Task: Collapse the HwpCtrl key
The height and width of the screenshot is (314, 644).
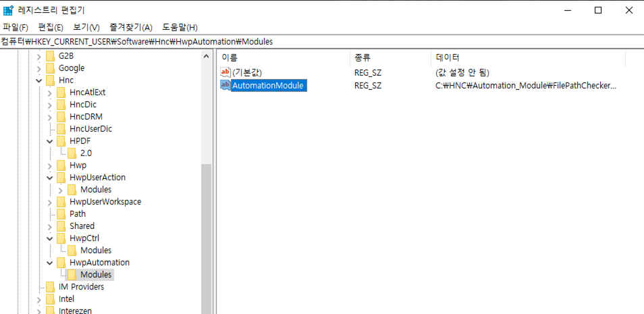Action: coord(50,238)
